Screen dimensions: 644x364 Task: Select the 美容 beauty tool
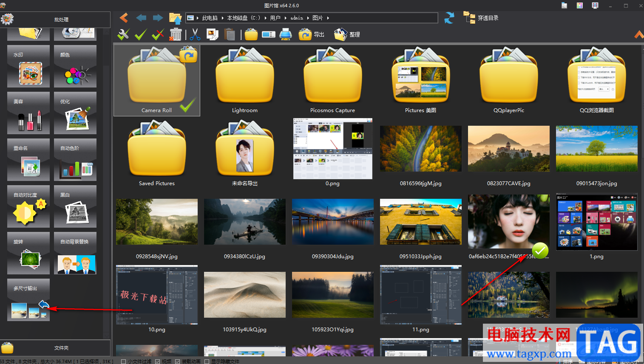pyautogui.click(x=28, y=113)
